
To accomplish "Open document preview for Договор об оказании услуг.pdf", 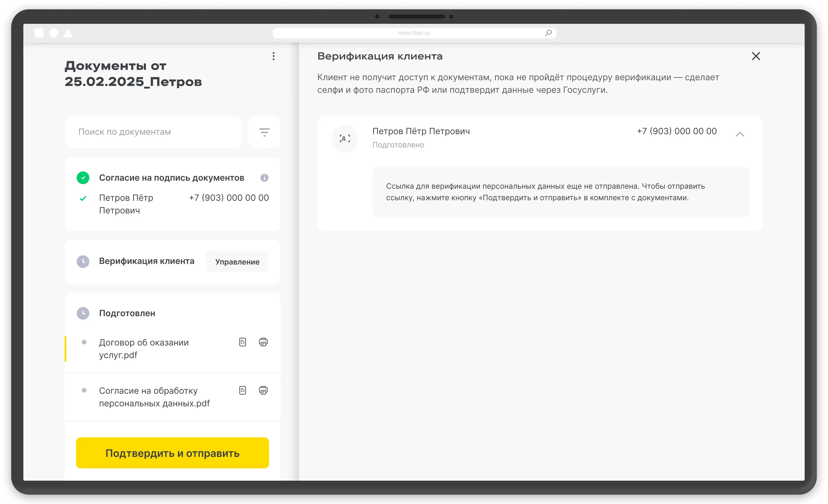I will (242, 342).
